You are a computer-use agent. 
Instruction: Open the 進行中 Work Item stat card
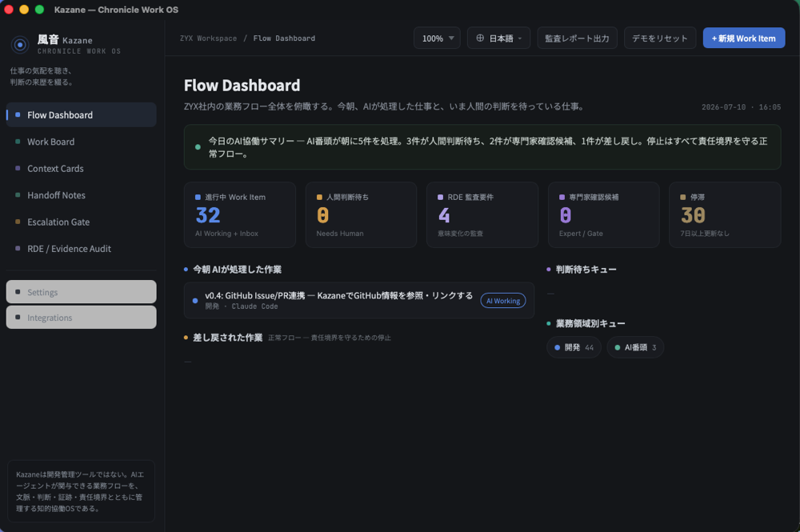pyautogui.click(x=240, y=214)
